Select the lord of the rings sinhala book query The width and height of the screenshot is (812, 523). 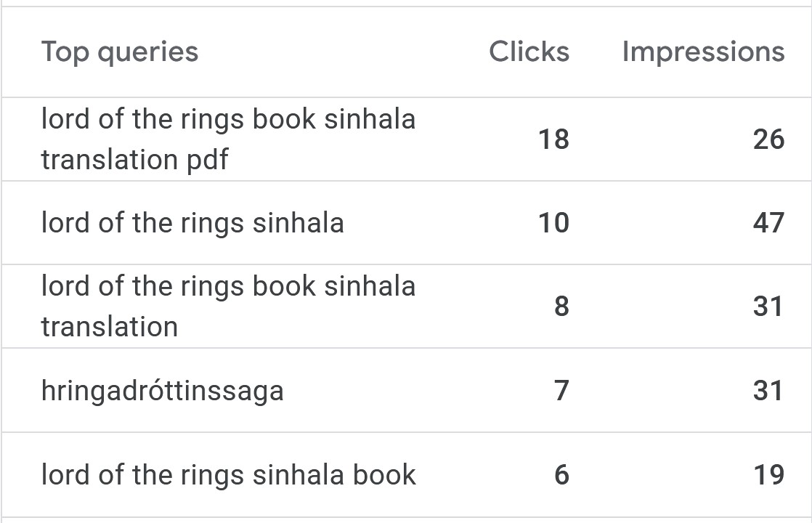(x=228, y=475)
